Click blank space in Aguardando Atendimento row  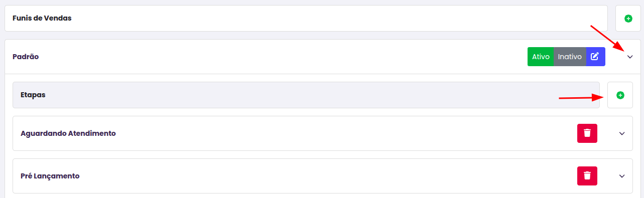[x=346, y=133]
